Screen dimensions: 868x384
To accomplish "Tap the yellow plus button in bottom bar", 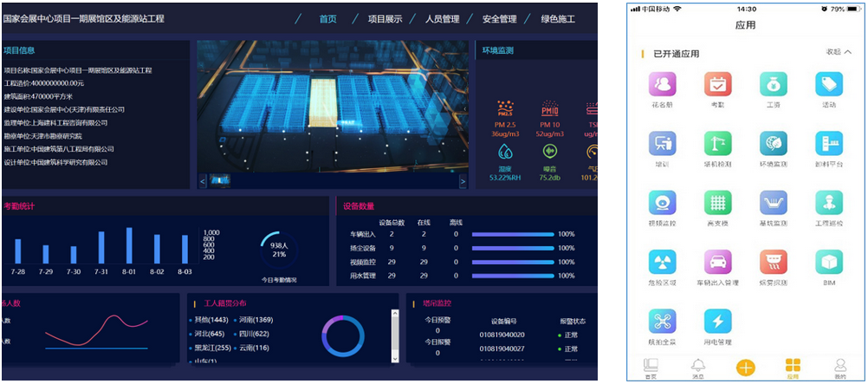I will pos(746,368).
